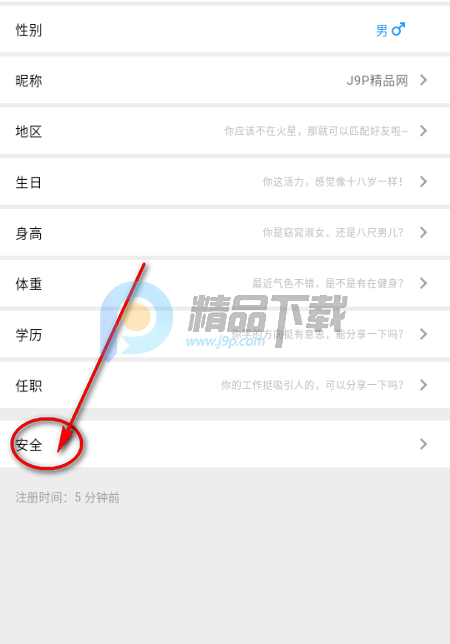450x644 pixels.
Task: Open the 昵称 nickname setting
Action: (x=225, y=80)
